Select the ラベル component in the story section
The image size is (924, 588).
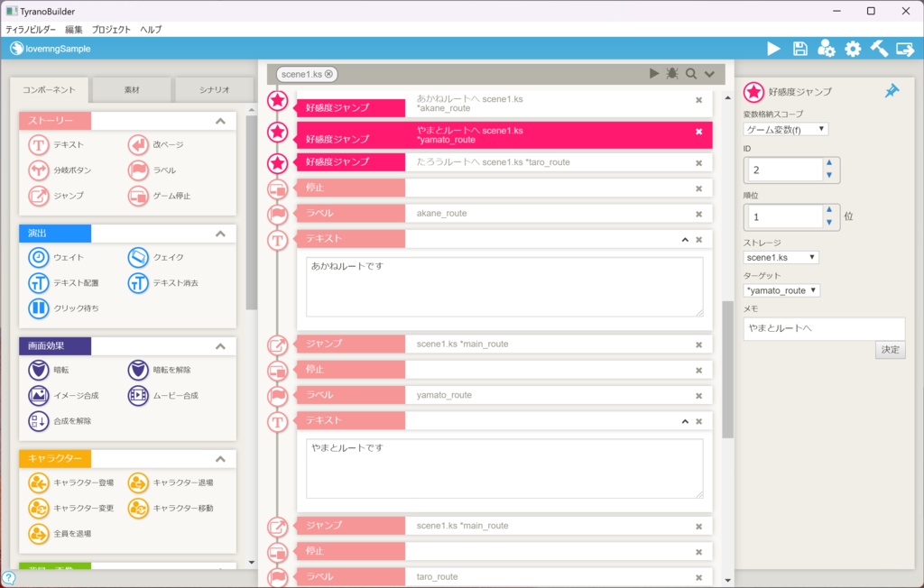pos(152,170)
